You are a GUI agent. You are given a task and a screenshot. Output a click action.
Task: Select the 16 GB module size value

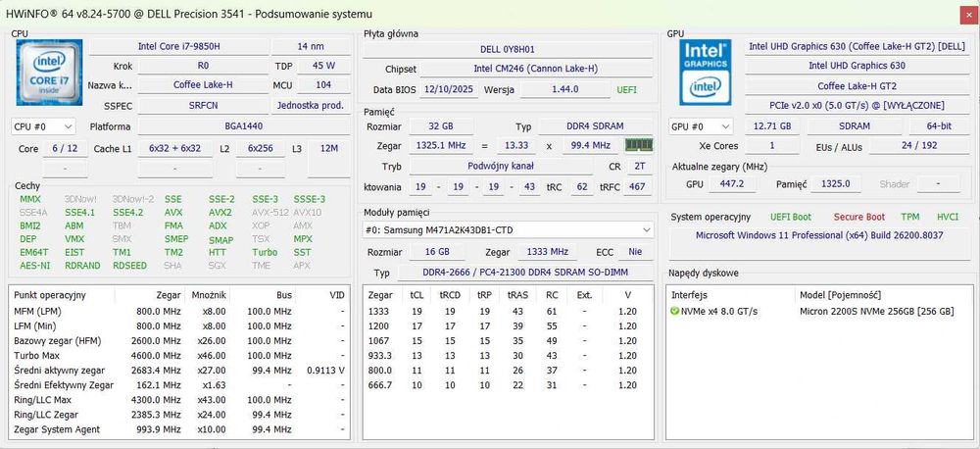pos(436,251)
